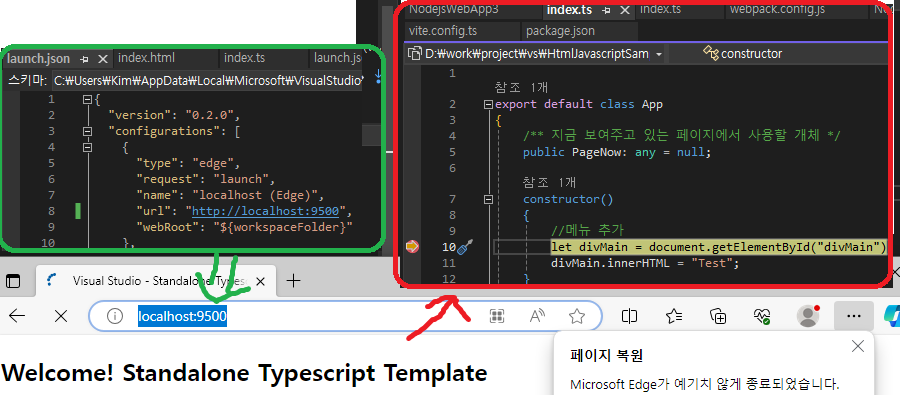Select the NodejsWebApp3 tab
Image resolution: width=900 pixels, height=395 pixels.
click(453, 9)
